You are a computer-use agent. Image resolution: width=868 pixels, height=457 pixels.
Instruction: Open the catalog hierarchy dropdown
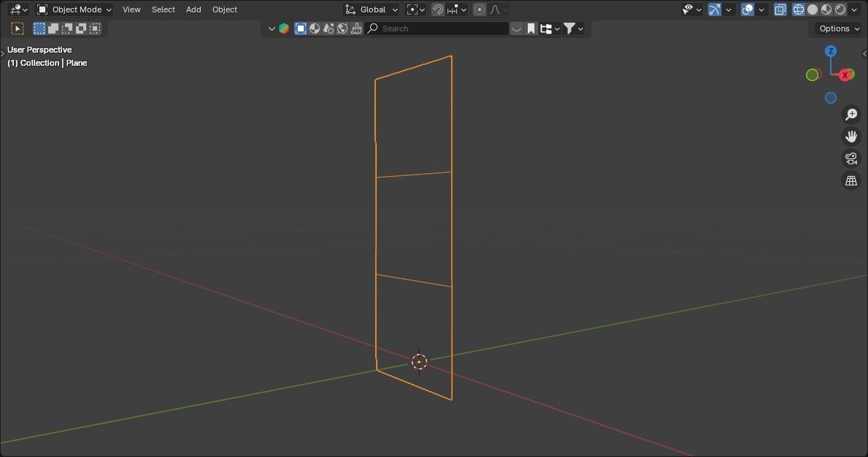pos(550,28)
